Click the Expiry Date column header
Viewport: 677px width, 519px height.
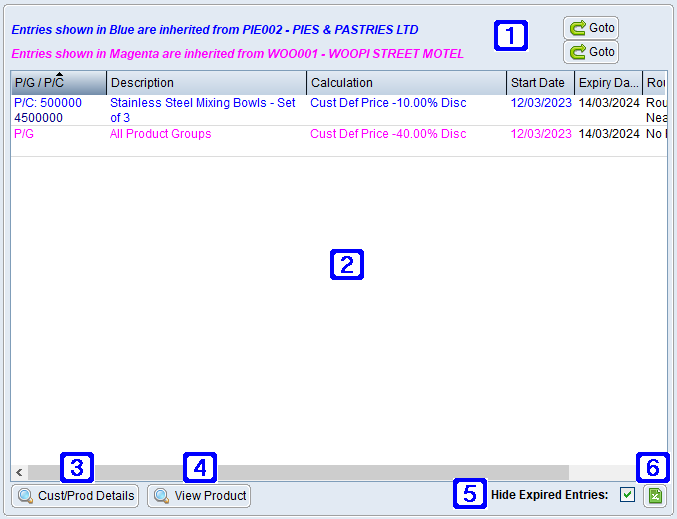click(608, 82)
